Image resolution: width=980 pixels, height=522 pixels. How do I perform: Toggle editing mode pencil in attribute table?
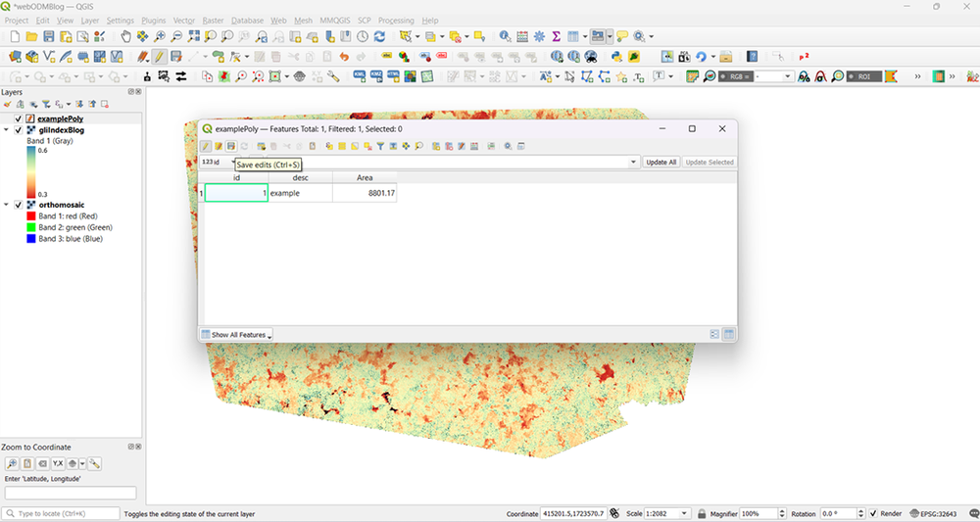tap(207, 146)
